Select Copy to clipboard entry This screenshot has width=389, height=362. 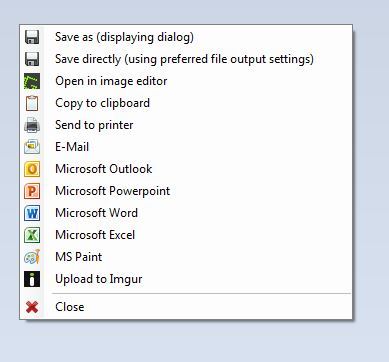[x=102, y=103]
